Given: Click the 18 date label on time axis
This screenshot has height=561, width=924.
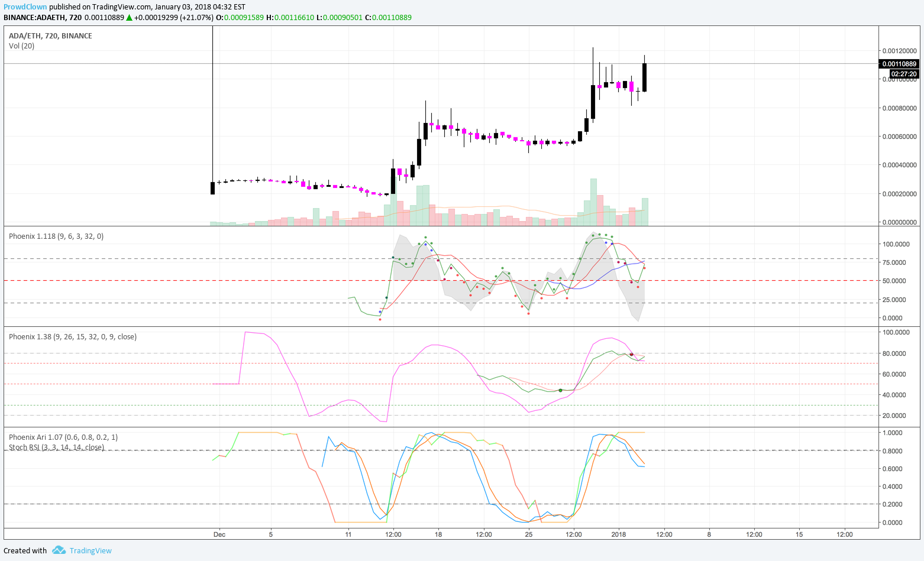Looking at the screenshot, I should pos(438,534).
